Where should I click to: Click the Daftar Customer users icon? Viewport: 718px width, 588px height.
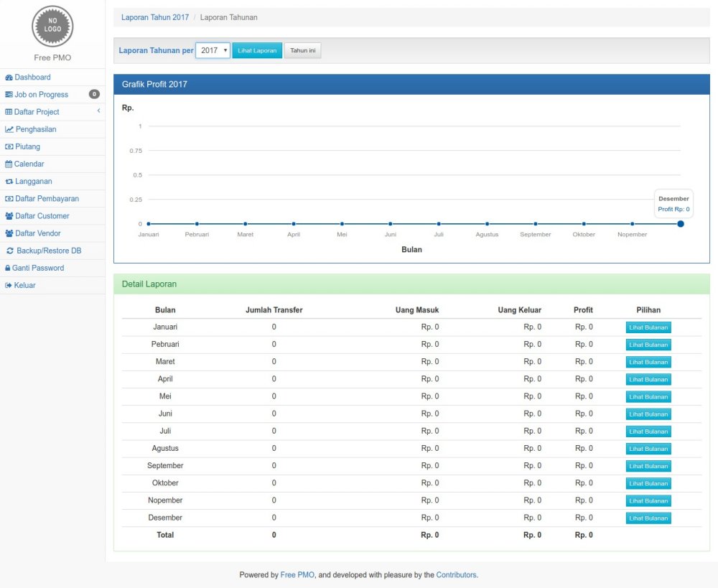(x=9, y=215)
